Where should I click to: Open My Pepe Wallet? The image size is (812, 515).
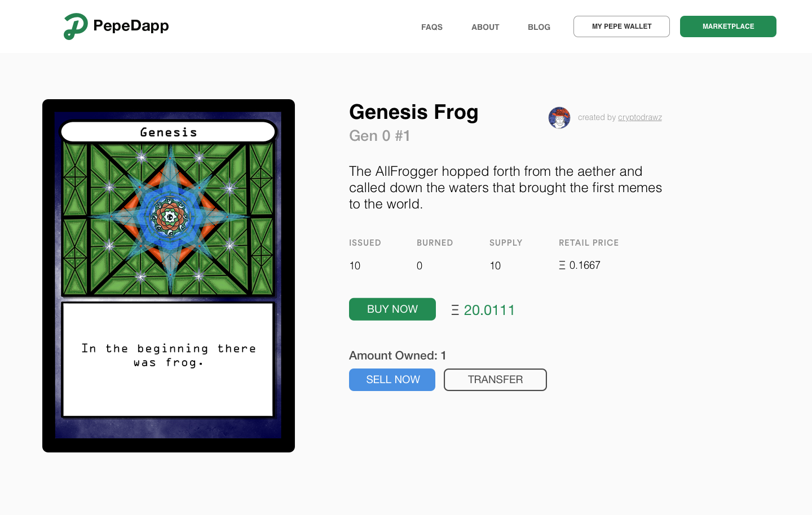(x=621, y=26)
